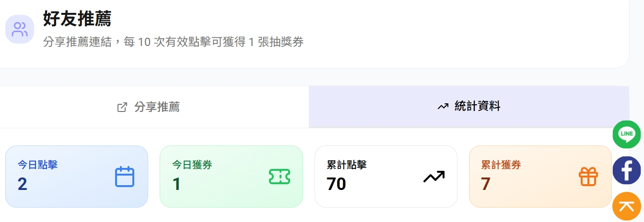Click the cumulative coupons value 7
This screenshot has width=644, height=222.
tap(485, 184)
